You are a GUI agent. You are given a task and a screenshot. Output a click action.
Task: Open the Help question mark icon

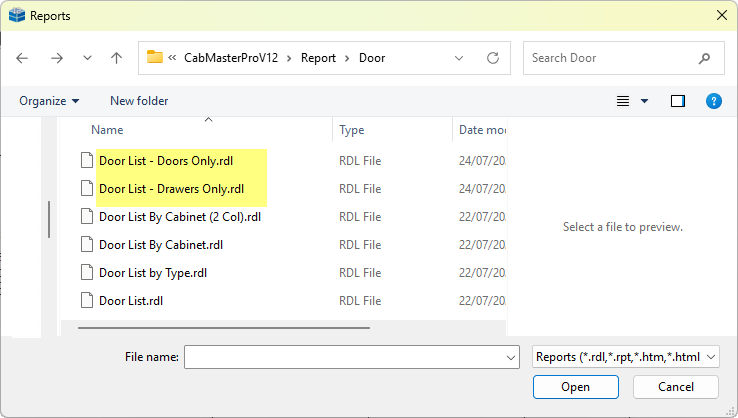point(714,101)
